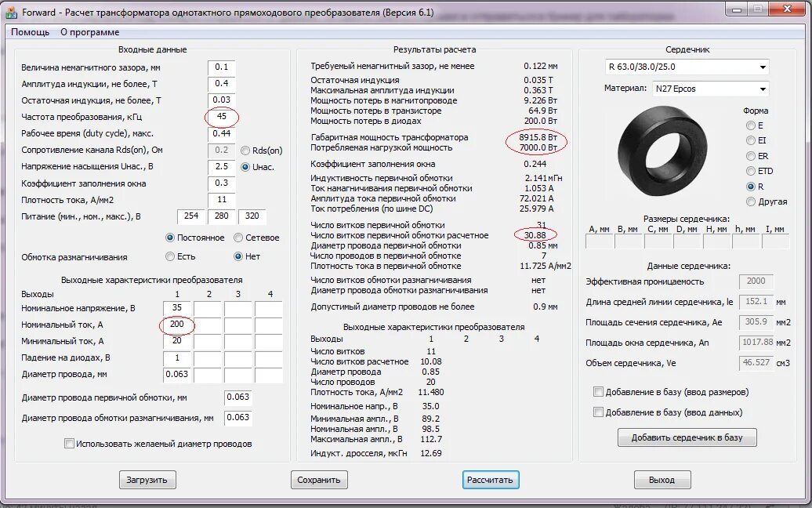Choose Сетевое supply type

click(238, 238)
